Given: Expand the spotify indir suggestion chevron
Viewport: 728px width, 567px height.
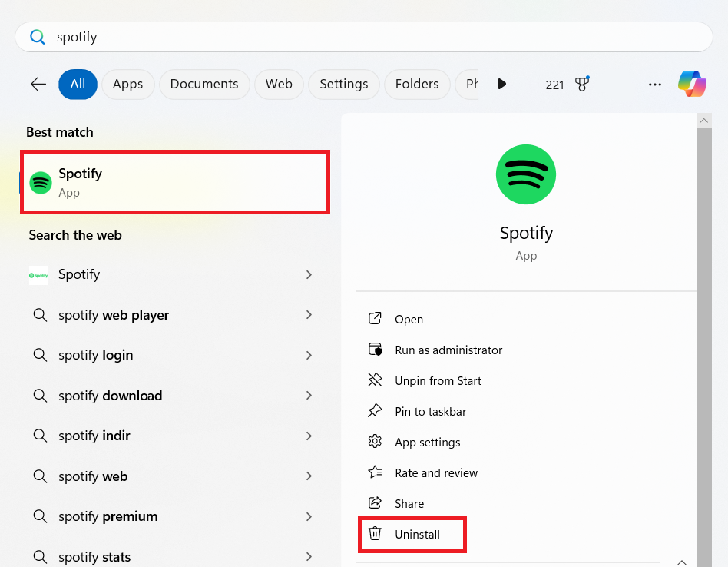Looking at the screenshot, I should point(309,436).
